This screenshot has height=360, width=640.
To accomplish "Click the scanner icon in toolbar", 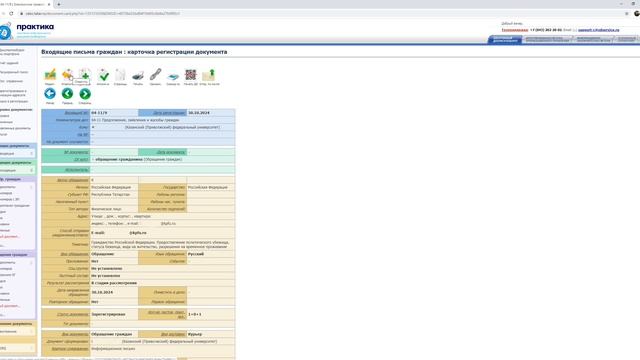I will point(173,76).
